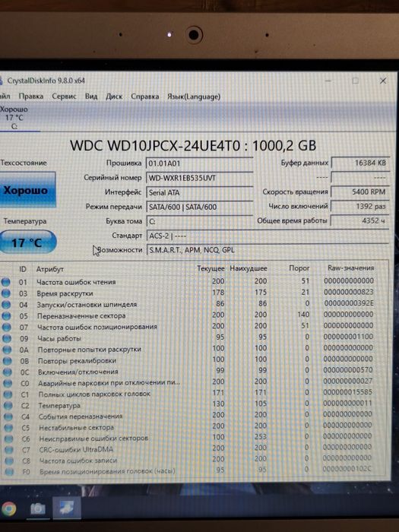
Task: Click the status icon for attribute C4
Action: tap(8, 416)
